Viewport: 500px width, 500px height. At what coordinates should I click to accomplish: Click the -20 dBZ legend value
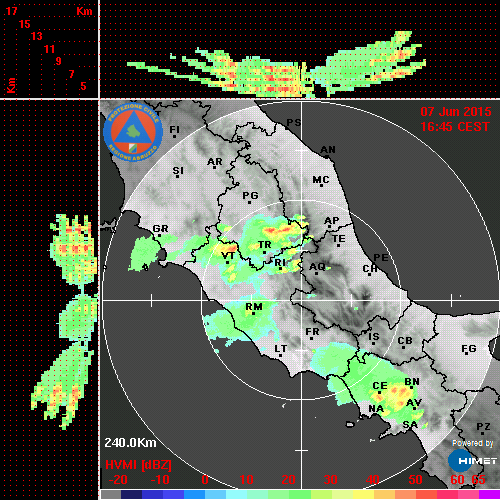coord(118,480)
